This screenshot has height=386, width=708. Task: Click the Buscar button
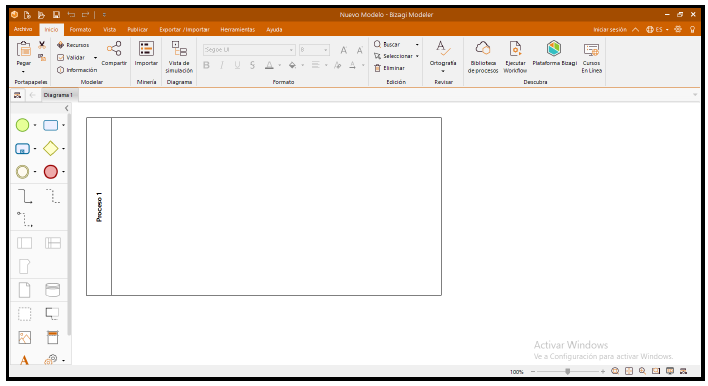(387, 44)
